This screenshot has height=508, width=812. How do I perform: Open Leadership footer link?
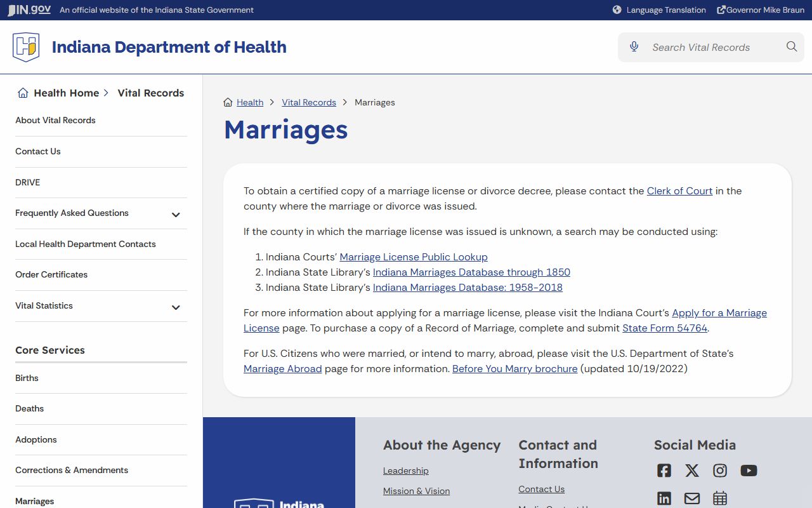406,471
